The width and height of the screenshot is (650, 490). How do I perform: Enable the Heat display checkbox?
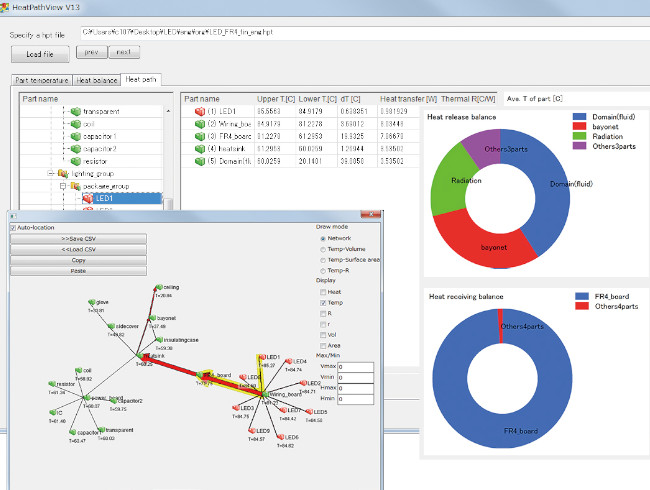[320, 292]
